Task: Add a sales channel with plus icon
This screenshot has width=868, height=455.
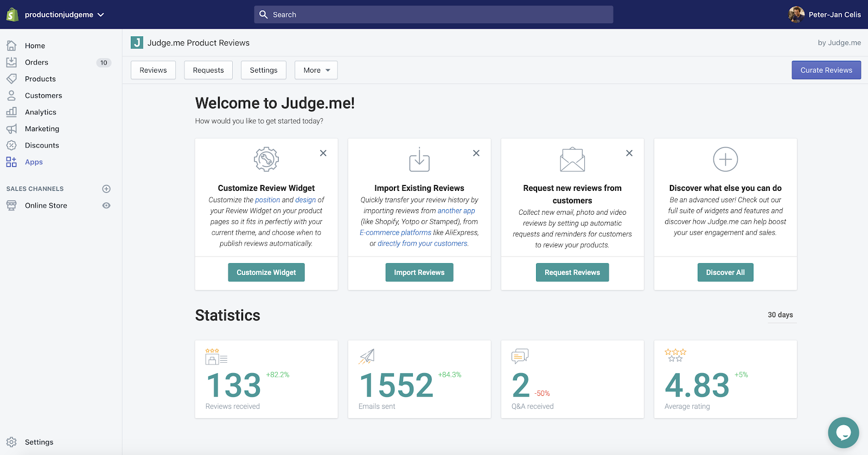Action: click(106, 189)
